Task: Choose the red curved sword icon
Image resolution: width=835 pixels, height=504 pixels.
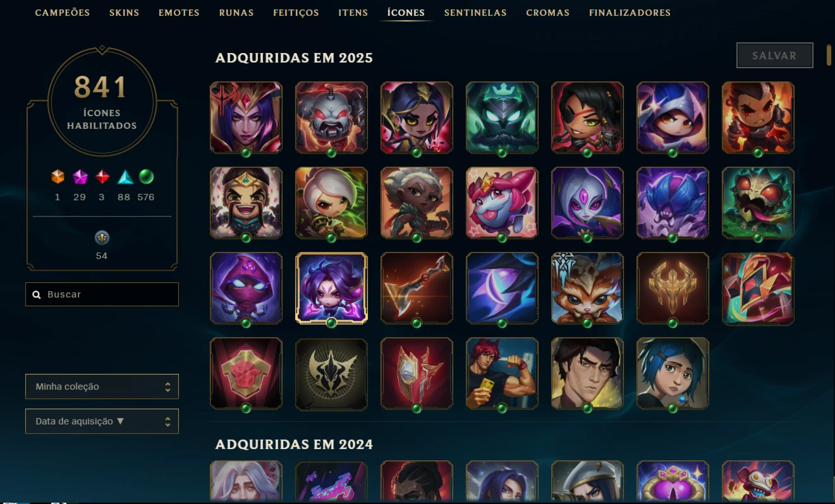Action: [417, 289]
